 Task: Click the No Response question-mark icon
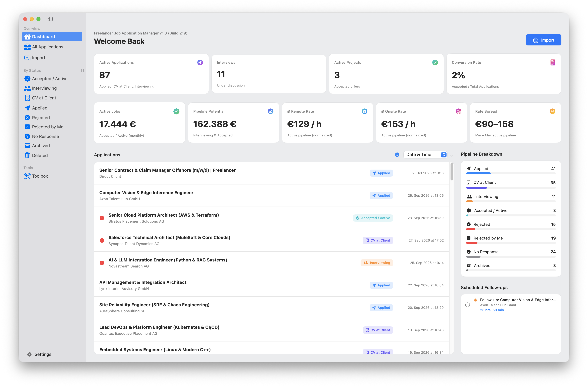click(27, 136)
